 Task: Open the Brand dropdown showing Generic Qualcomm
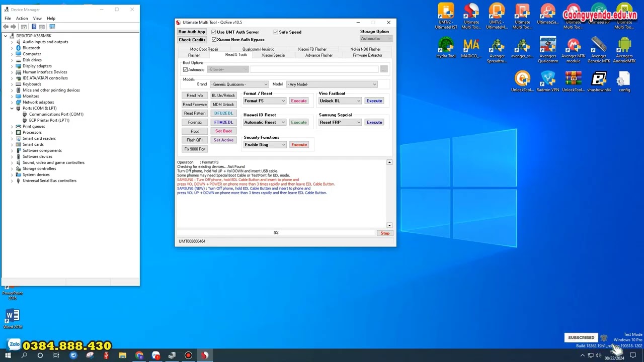[239, 84]
